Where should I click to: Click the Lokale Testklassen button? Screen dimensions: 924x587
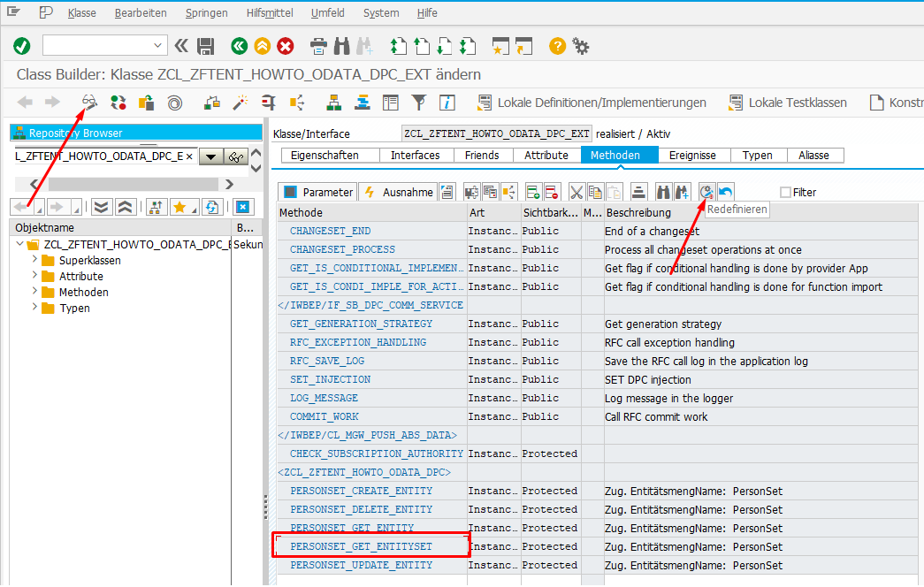coord(788,103)
